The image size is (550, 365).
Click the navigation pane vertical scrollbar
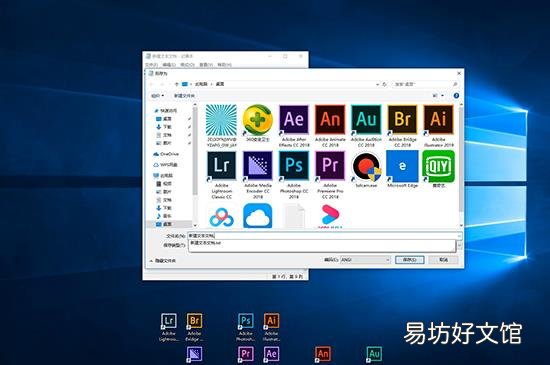195,165
